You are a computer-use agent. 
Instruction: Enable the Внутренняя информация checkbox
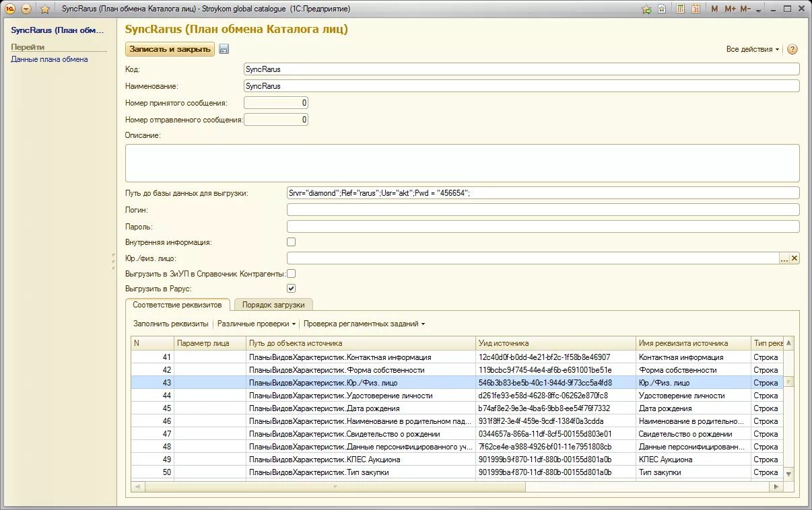point(292,242)
